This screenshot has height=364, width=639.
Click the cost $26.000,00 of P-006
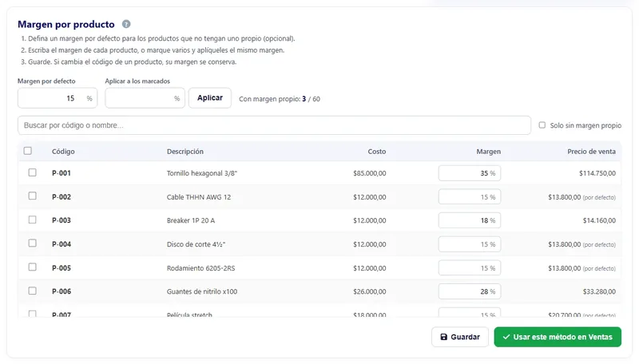click(370, 291)
